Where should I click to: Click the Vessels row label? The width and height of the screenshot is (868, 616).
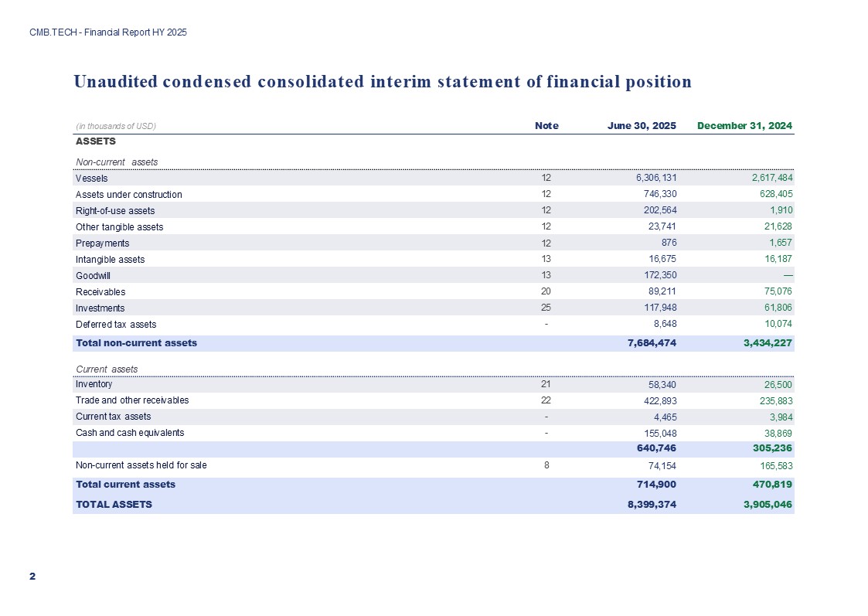[91, 179]
